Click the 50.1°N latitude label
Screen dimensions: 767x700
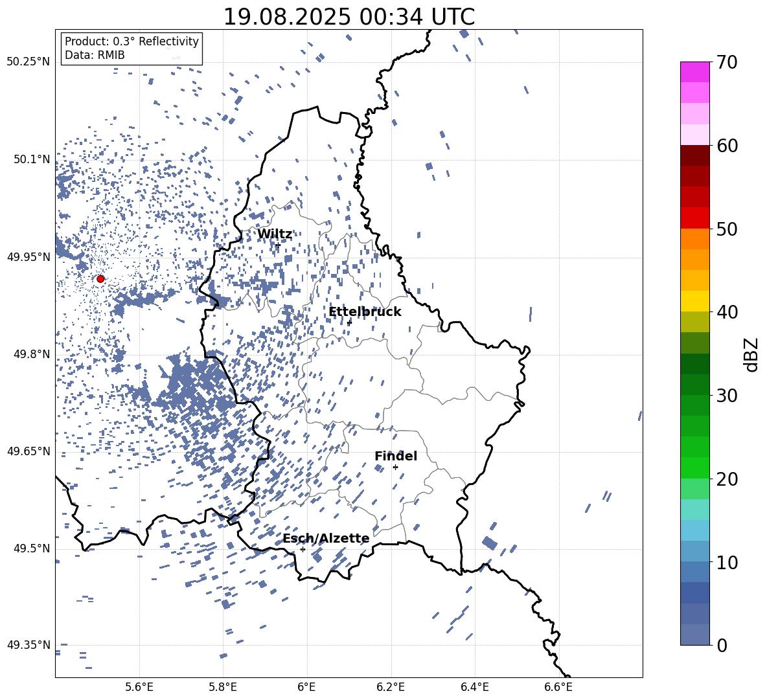point(32,159)
